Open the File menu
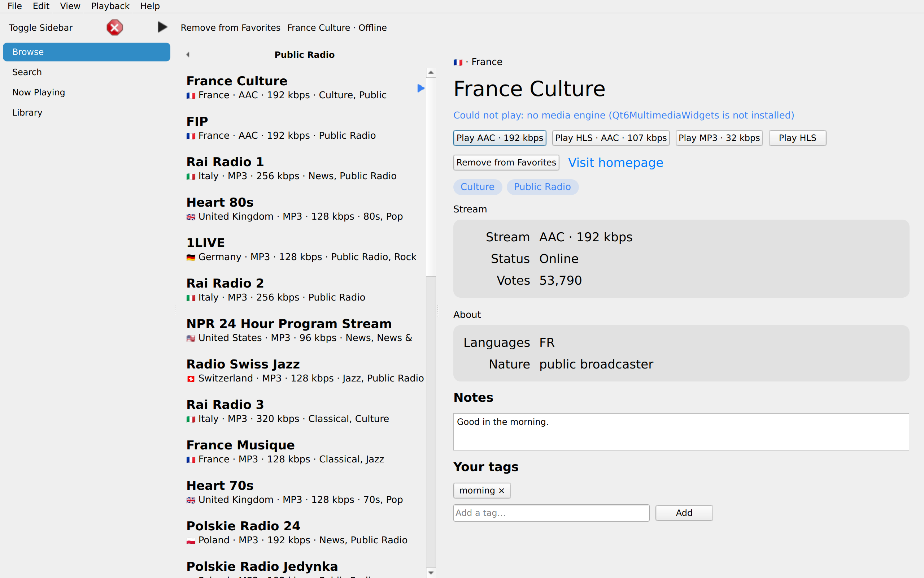 [x=15, y=6]
